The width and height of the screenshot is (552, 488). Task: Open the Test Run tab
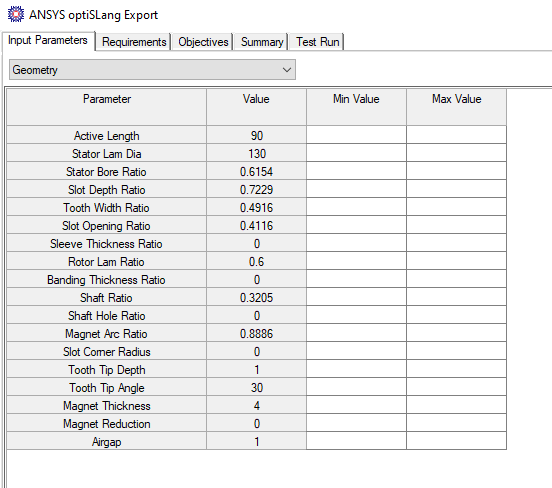tap(317, 42)
